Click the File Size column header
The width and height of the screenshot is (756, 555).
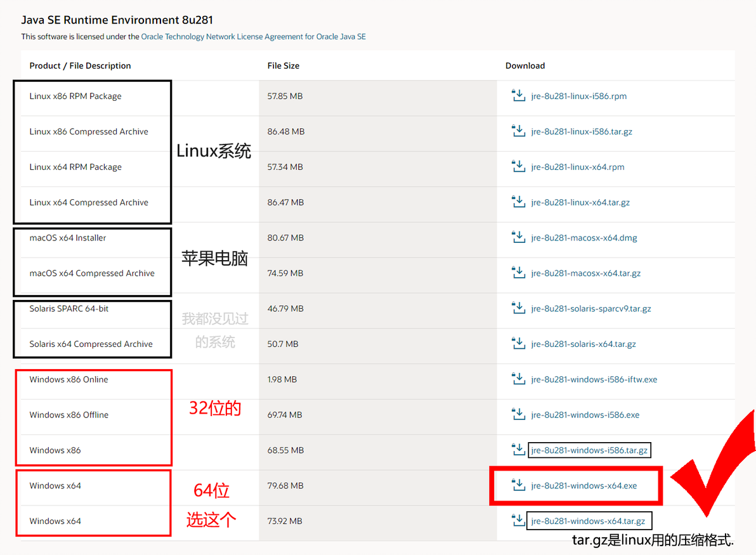(283, 65)
